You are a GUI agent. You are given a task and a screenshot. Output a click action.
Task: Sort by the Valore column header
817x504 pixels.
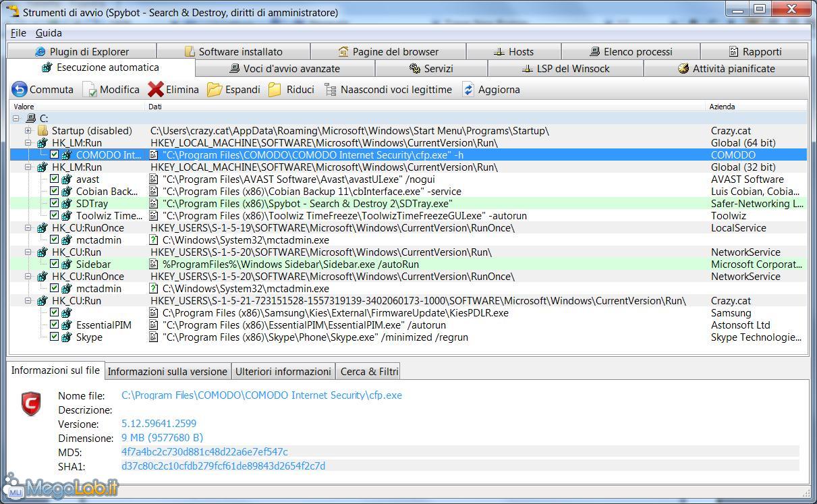tap(78, 107)
